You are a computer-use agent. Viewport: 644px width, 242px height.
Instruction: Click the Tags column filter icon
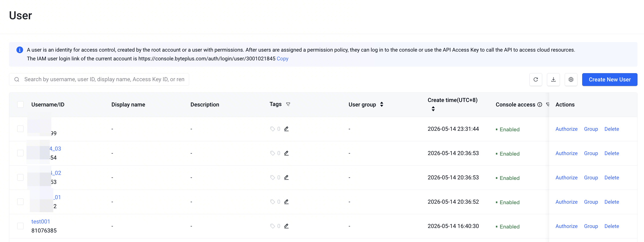[x=288, y=104]
